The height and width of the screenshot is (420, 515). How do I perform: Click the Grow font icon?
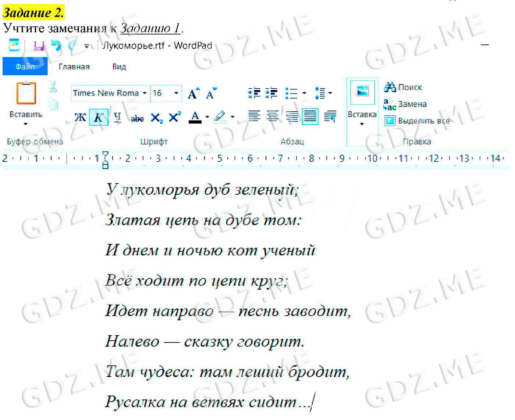[193, 94]
